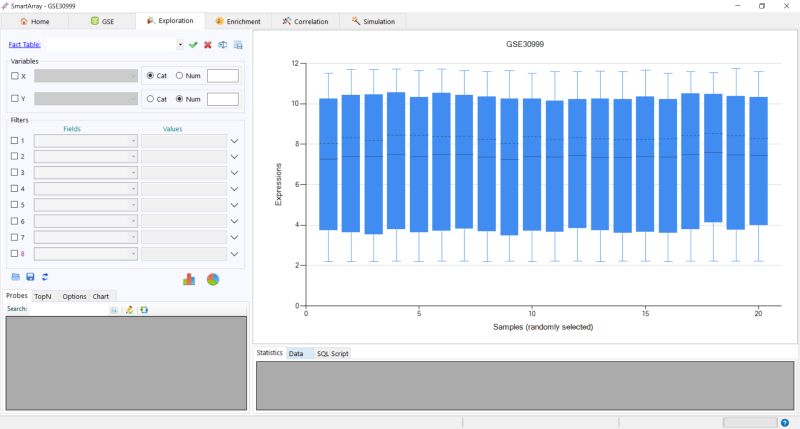
Task: Open the Statistics results tab
Action: pos(269,352)
